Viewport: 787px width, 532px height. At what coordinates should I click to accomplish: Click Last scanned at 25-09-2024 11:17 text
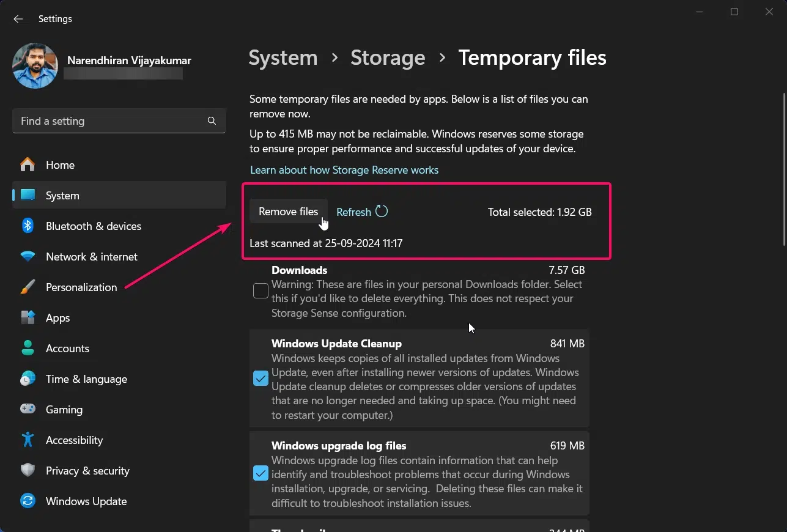(326, 243)
